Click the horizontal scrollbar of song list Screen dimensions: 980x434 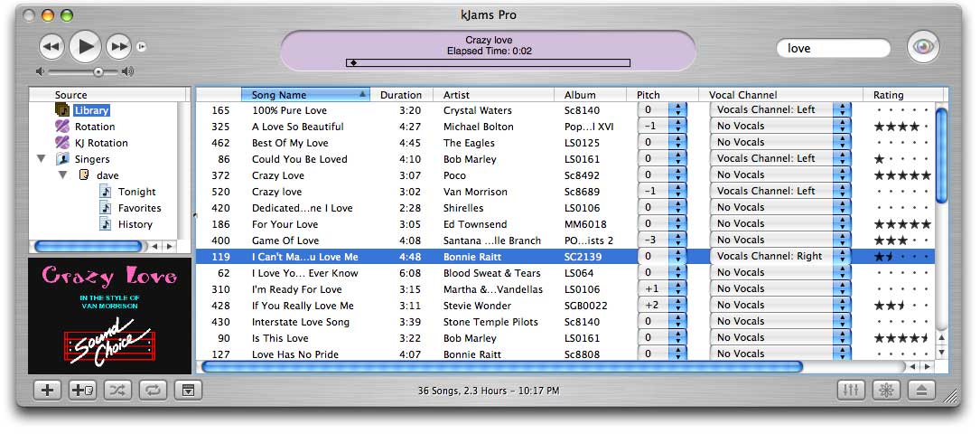pos(502,366)
